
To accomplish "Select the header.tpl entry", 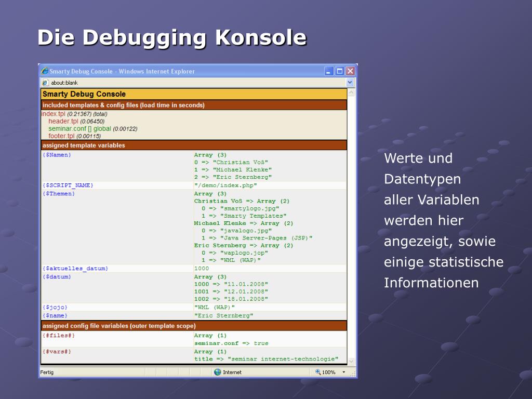I will (63, 121).
